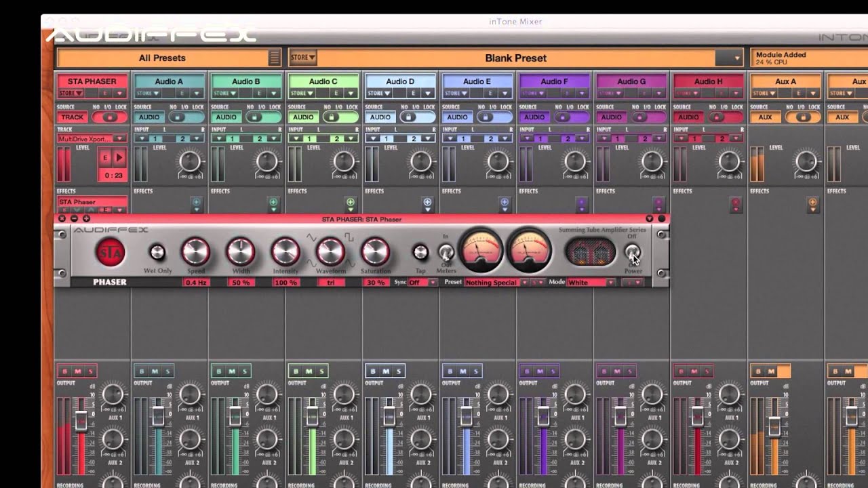Select the Audio G channel header

631,81
